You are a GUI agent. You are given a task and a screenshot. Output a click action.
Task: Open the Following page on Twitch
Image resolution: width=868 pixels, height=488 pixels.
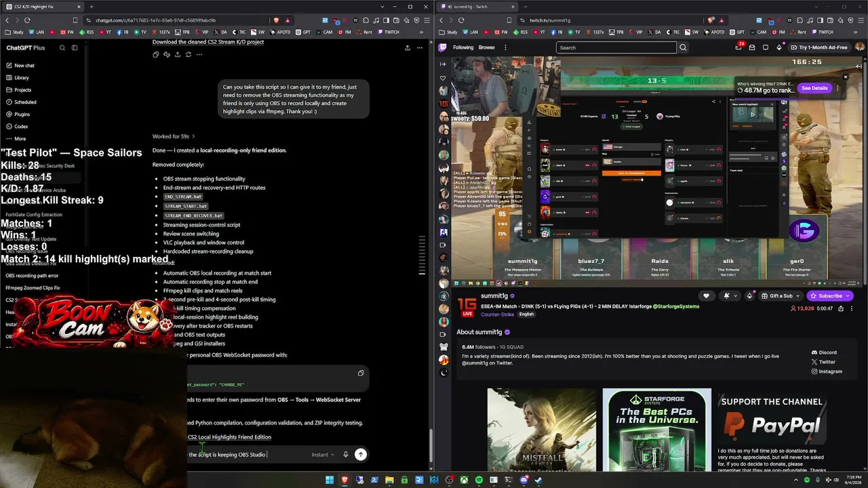click(463, 47)
